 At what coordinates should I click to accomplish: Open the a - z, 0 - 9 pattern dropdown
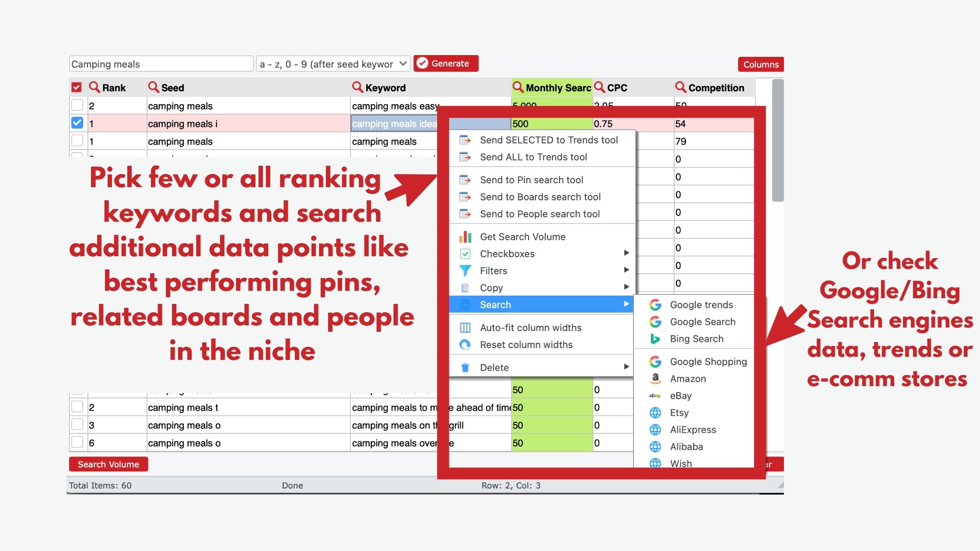333,64
